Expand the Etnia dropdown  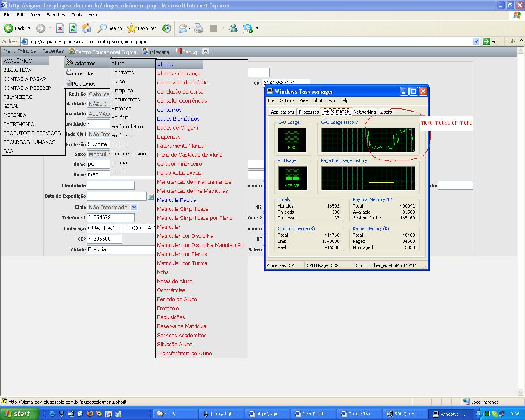tap(134, 207)
